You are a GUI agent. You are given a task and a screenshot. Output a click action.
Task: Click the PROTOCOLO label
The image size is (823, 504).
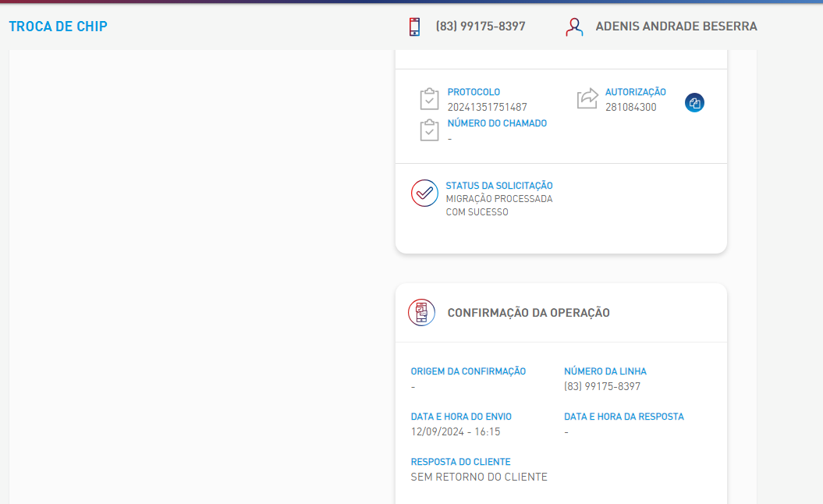(x=474, y=92)
